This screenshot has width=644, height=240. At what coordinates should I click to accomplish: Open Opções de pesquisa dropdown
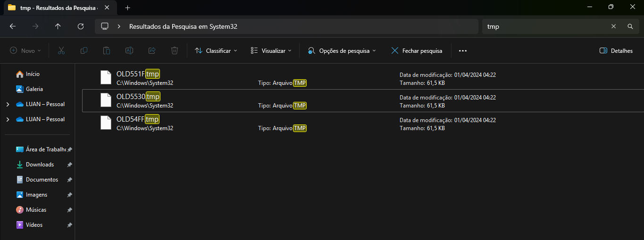(x=342, y=50)
